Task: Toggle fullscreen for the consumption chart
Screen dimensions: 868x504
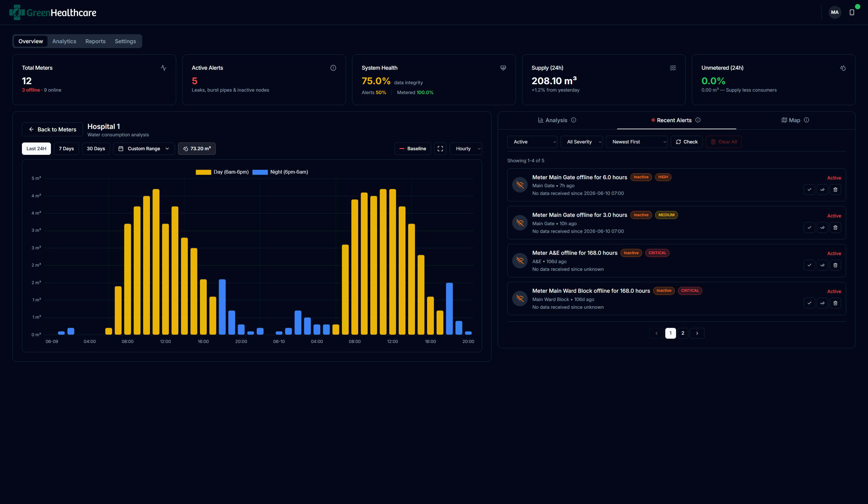Action: [440, 149]
